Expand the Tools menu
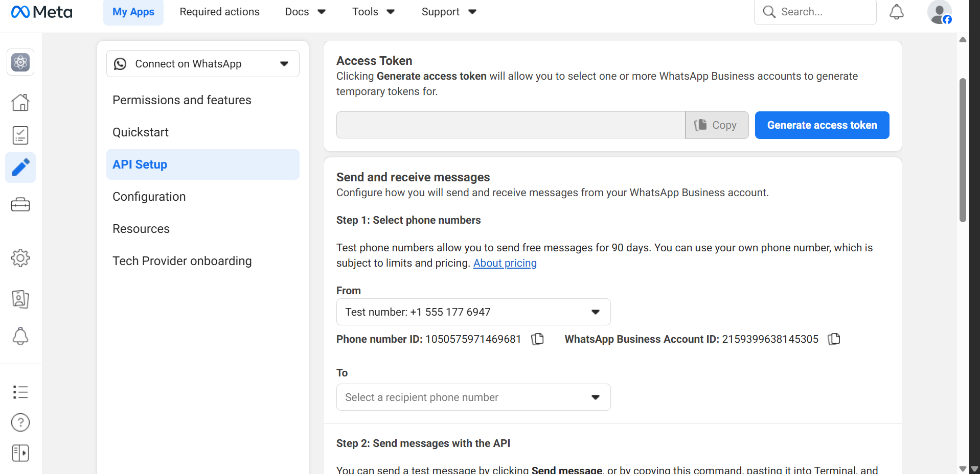The height and width of the screenshot is (474, 980). 373,12
